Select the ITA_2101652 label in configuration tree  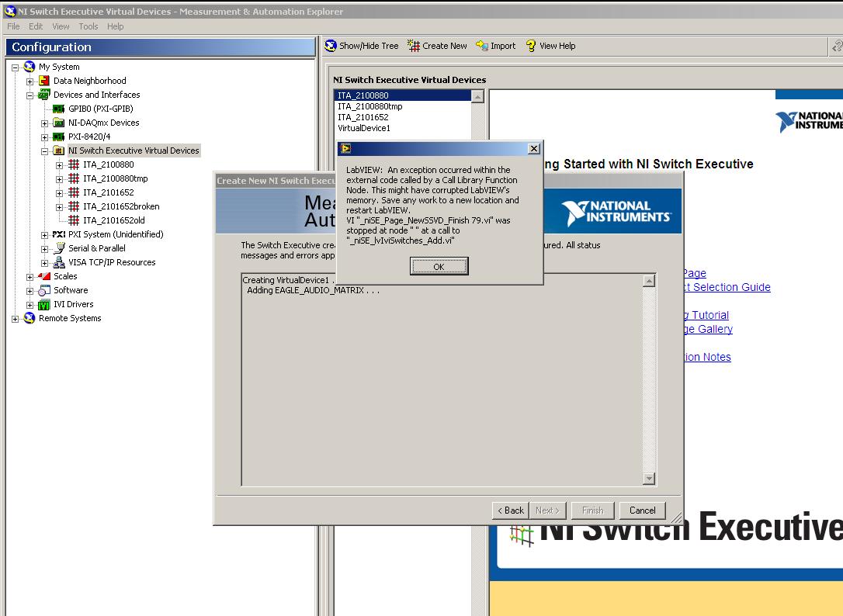tap(109, 192)
